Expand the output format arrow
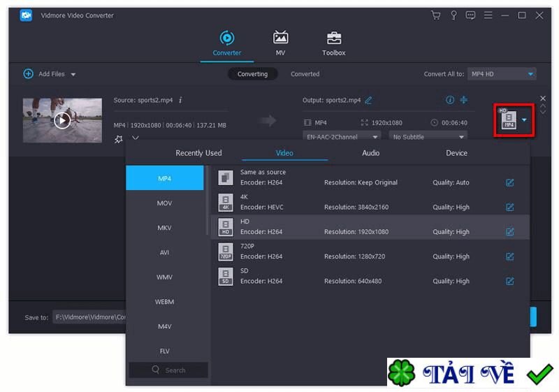The image size is (559, 392). click(x=524, y=119)
